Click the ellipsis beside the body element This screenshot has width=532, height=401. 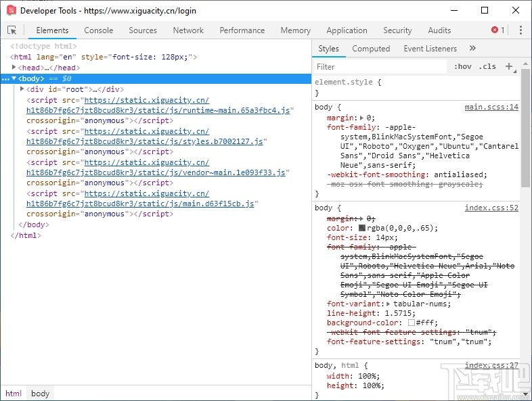click(5, 79)
